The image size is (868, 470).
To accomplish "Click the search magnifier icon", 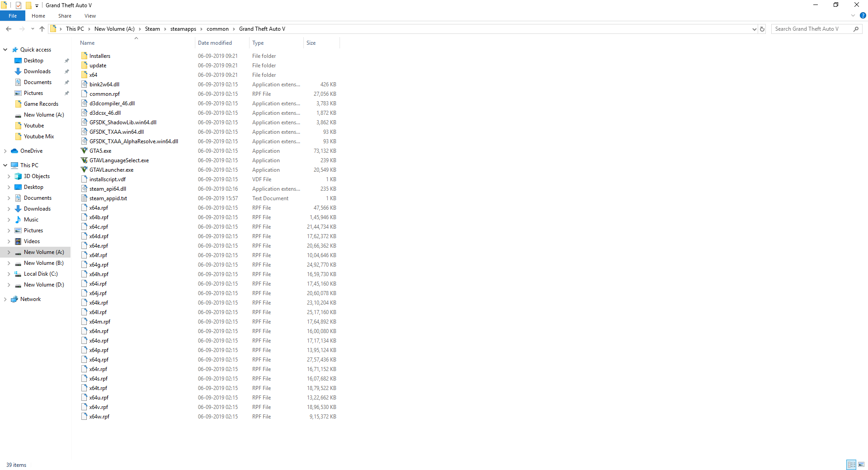I will coord(856,29).
